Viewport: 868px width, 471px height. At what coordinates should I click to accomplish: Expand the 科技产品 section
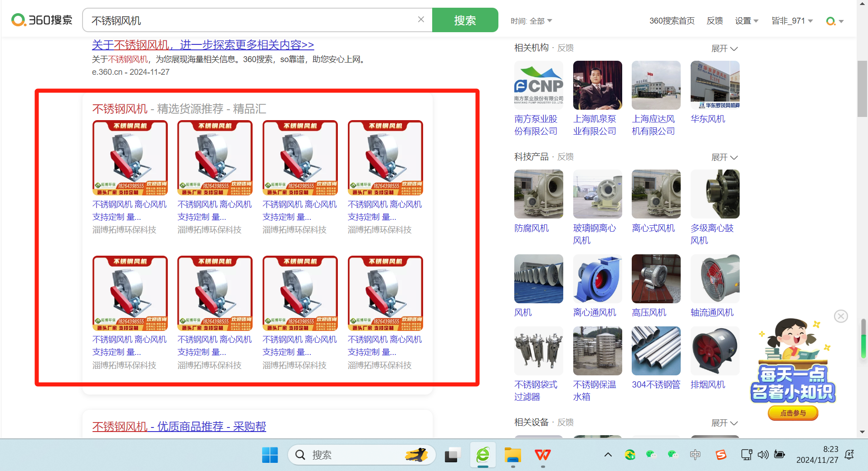pyautogui.click(x=724, y=157)
